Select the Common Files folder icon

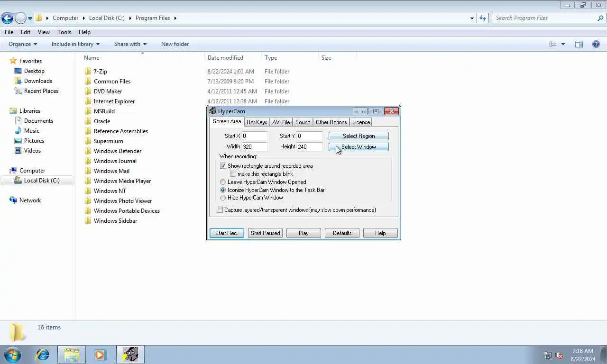coord(88,82)
